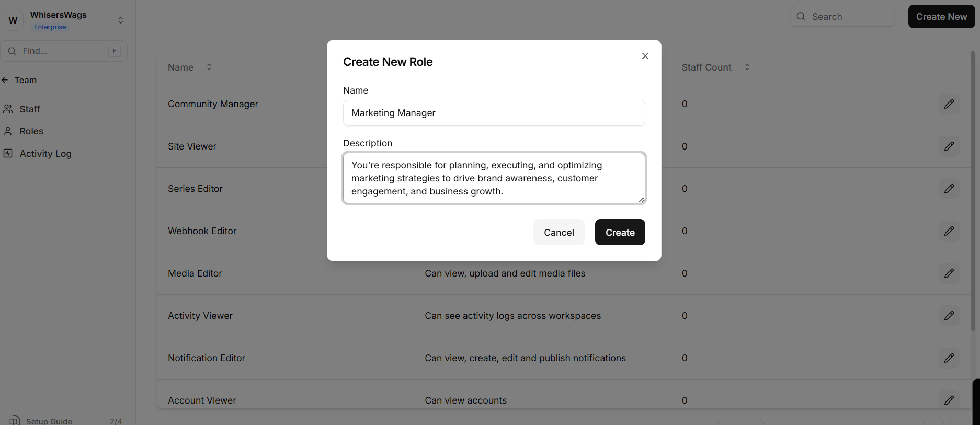Click the Search box at top right
The image size is (980, 425).
pos(842,17)
